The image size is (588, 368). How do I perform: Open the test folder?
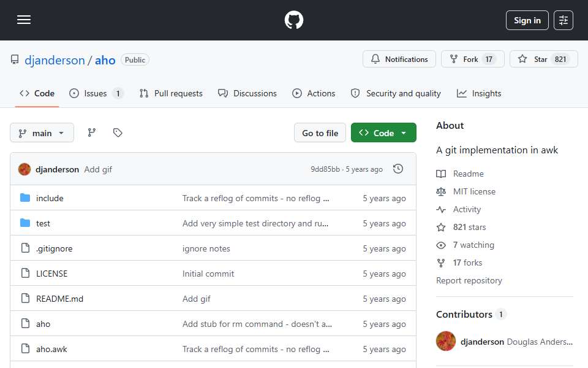pyautogui.click(x=43, y=223)
